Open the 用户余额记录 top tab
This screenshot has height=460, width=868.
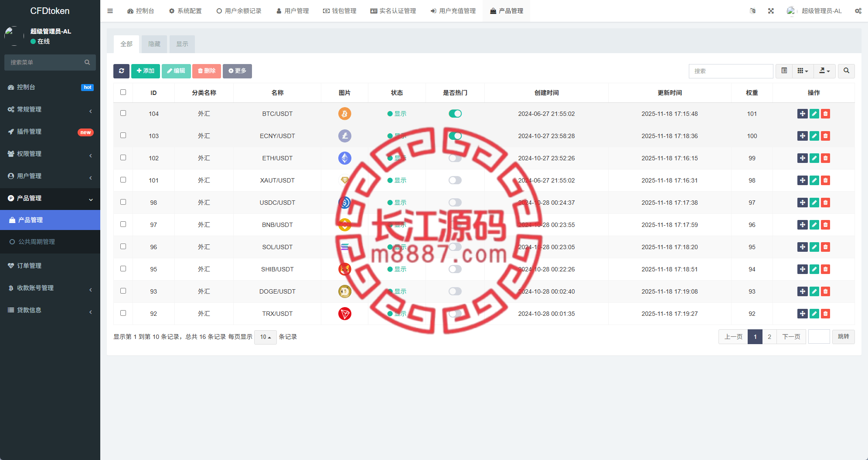tap(239, 11)
